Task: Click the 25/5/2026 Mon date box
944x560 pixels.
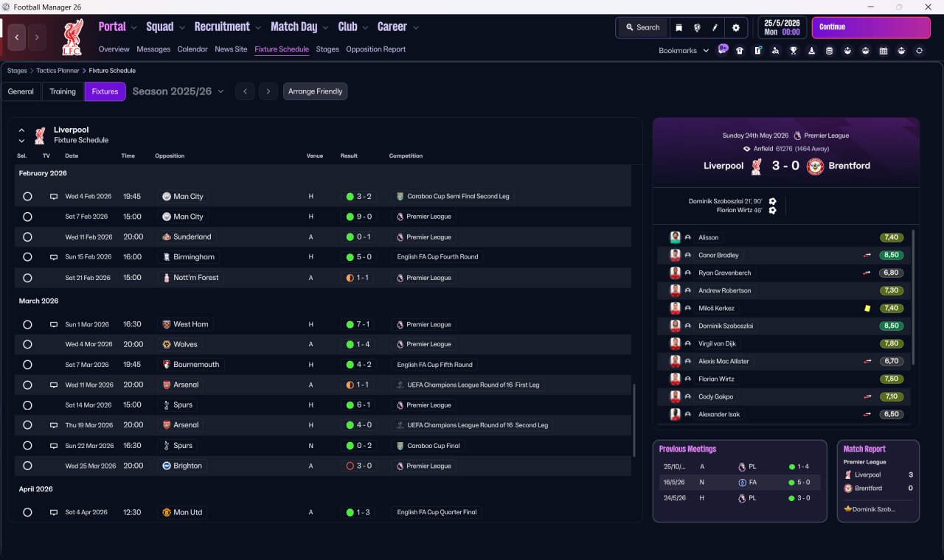Action: (x=782, y=27)
